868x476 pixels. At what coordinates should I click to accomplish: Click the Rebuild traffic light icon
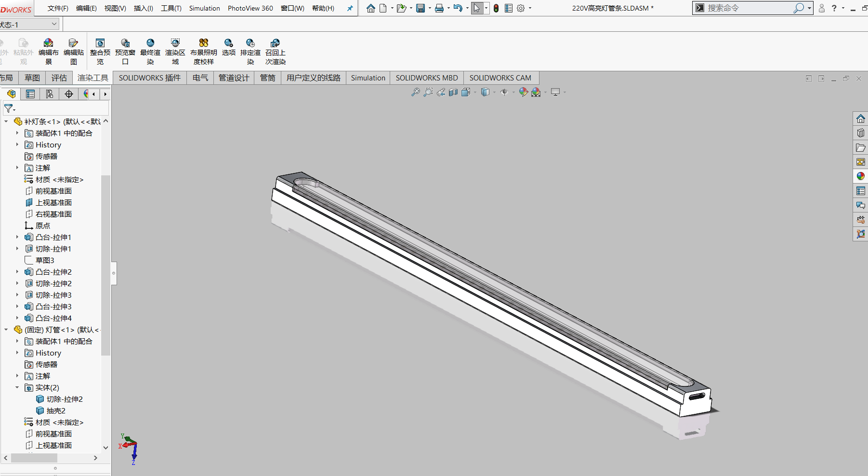[x=496, y=8]
